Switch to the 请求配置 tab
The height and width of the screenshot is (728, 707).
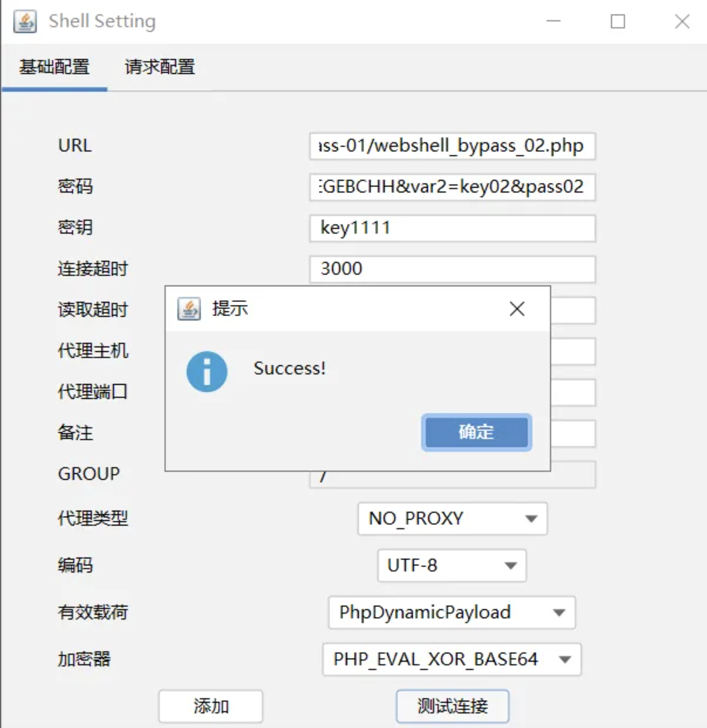[159, 67]
